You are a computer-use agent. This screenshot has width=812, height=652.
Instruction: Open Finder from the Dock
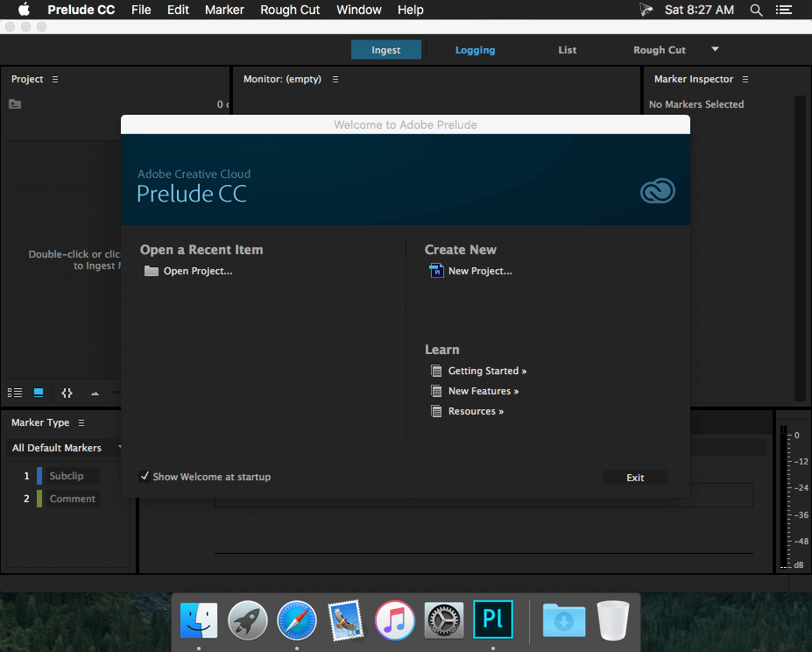199,620
